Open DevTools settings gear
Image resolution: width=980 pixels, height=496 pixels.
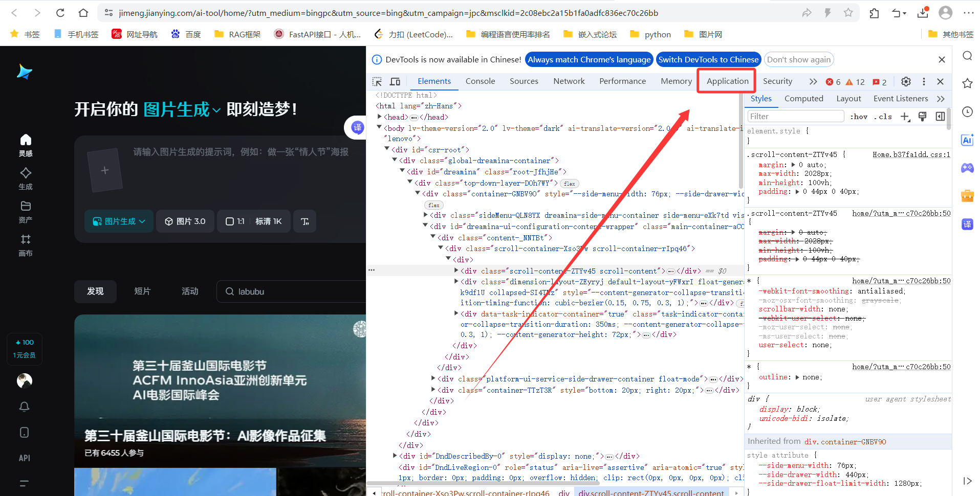pyautogui.click(x=906, y=81)
